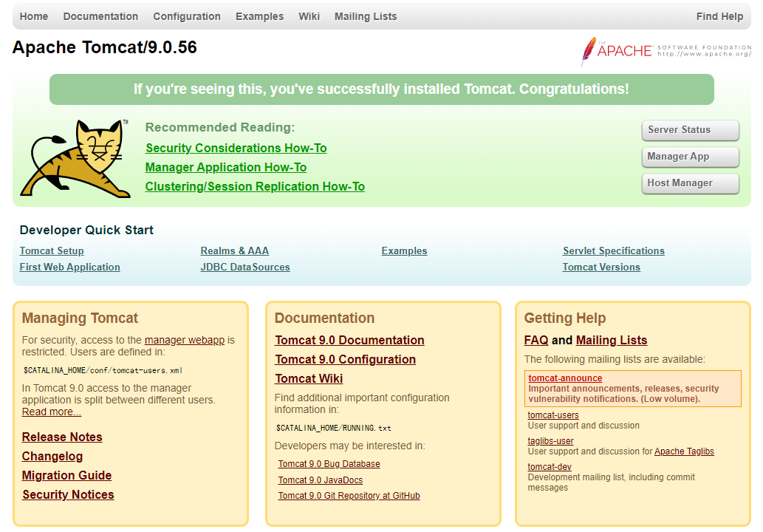763x532 pixels.
Task: Open the FAQ link in Getting Help
Action: pos(536,340)
